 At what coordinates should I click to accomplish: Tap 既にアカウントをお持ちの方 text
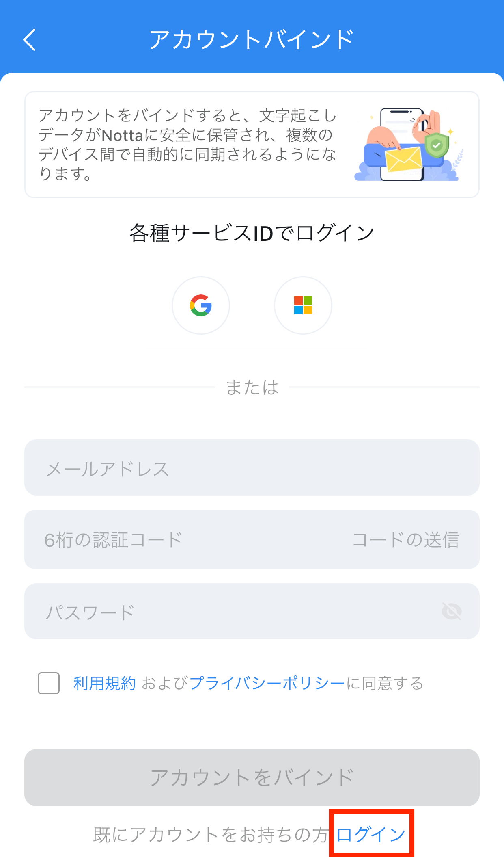[211, 835]
